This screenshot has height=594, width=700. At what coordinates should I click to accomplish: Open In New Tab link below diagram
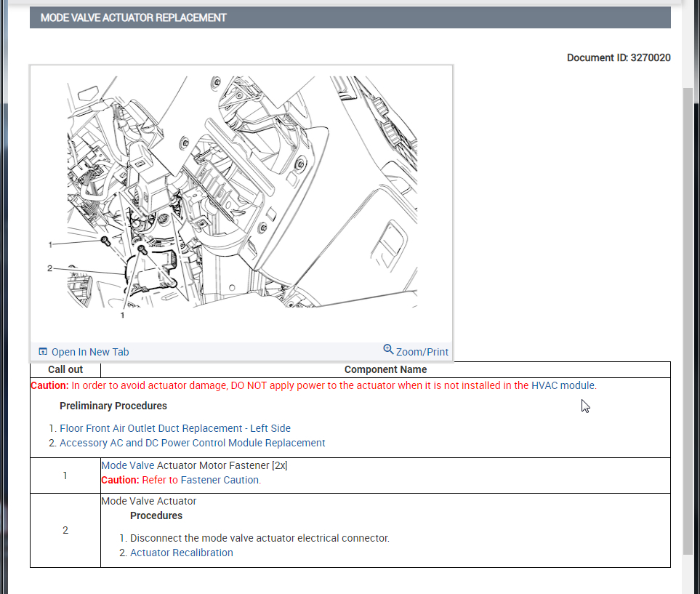click(x=90, y=352)
